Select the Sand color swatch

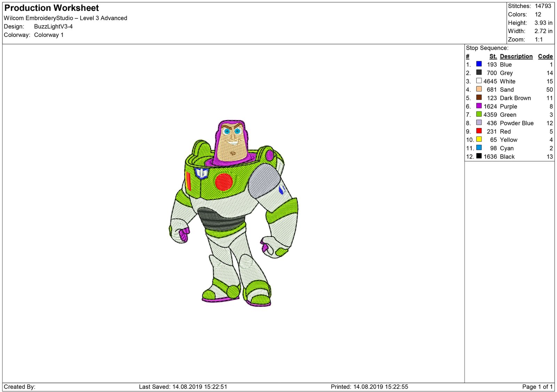[x=479, y=89]
